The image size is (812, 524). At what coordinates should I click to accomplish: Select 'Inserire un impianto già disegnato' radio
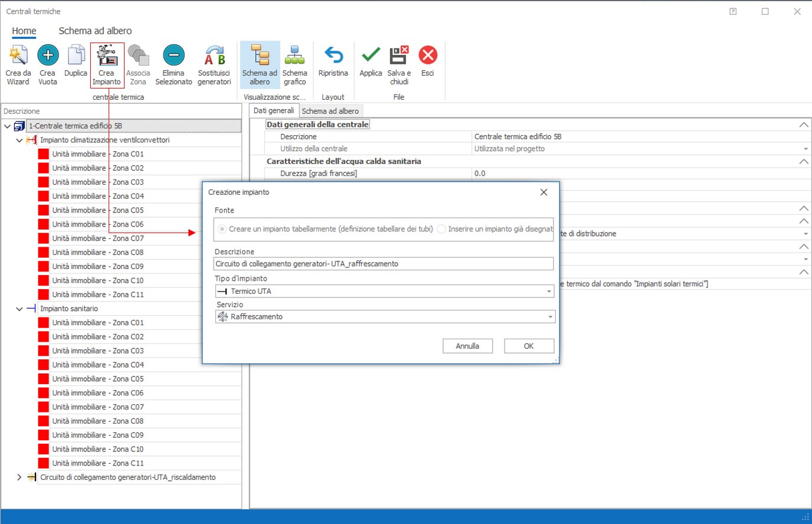(441, 229)
